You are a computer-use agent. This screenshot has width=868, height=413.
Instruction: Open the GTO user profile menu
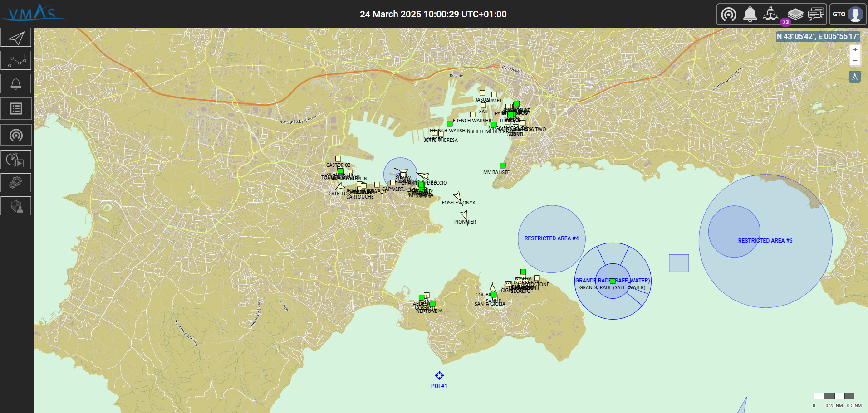point(848,14)
